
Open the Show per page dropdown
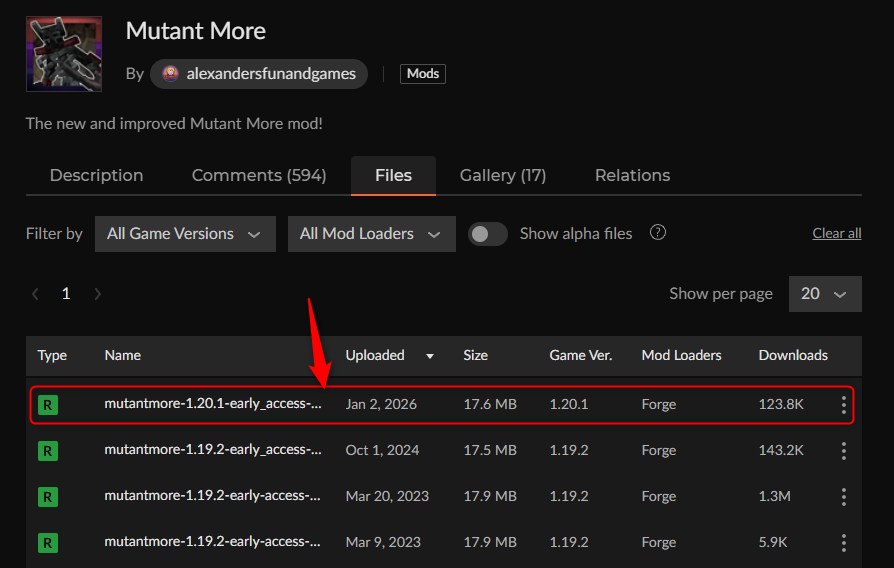click(824, 294)
